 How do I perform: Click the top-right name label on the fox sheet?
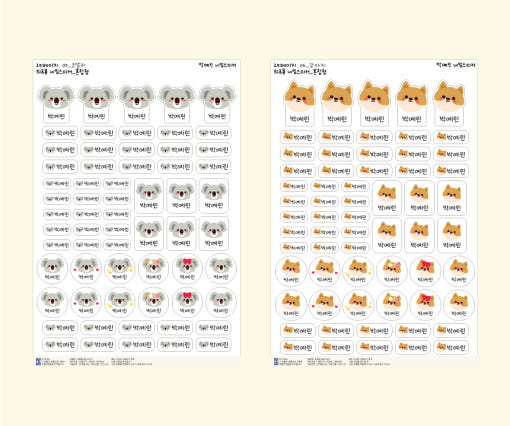click(x=456, y=65)
